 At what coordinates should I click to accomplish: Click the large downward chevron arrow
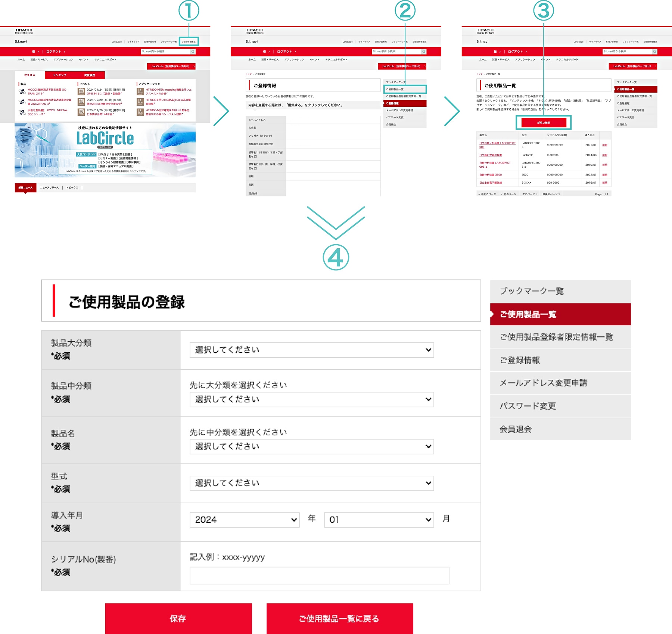click(x=336, y=222)
